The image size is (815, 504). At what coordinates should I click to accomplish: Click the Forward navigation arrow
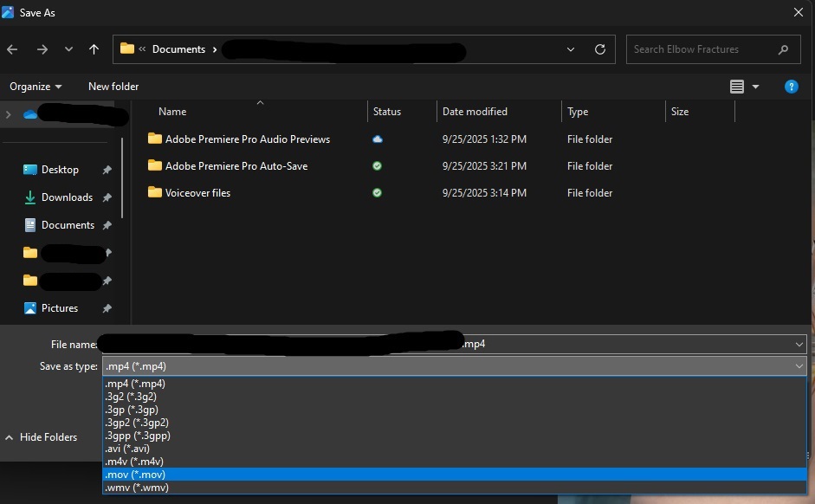pos(42,49)
